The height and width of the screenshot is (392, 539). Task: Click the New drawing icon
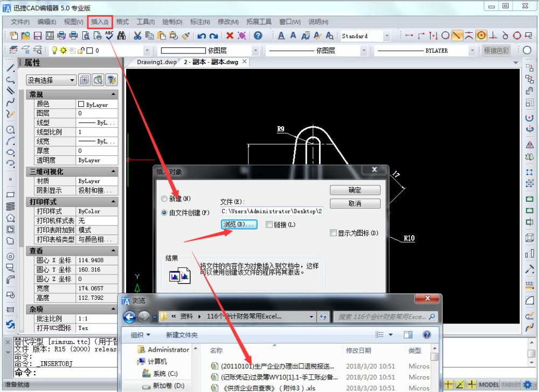coord(14,36)
